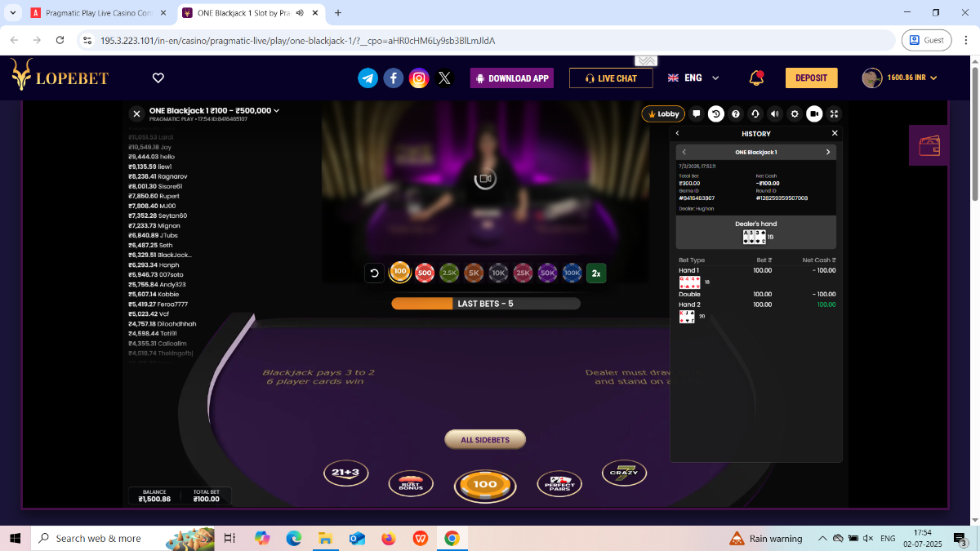Click the camera icon over the video
This screenshot has height=551, width=980.
point(485,178)
